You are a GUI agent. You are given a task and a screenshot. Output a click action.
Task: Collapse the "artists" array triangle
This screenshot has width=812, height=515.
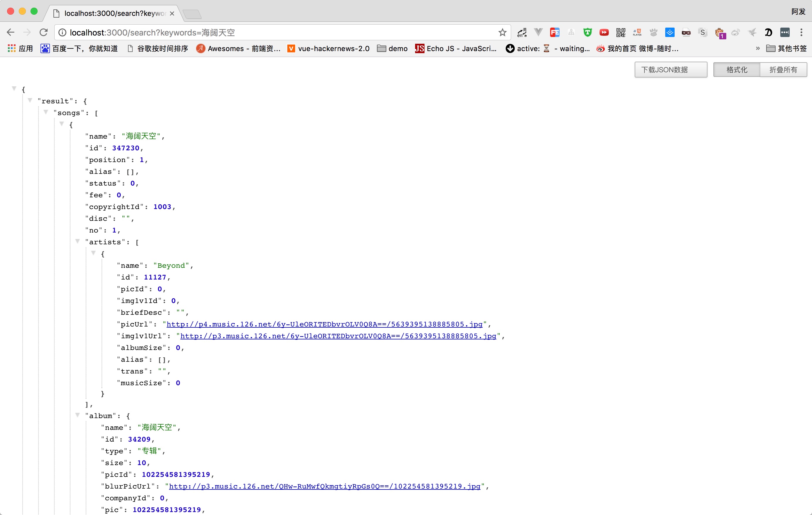point(78,241)
